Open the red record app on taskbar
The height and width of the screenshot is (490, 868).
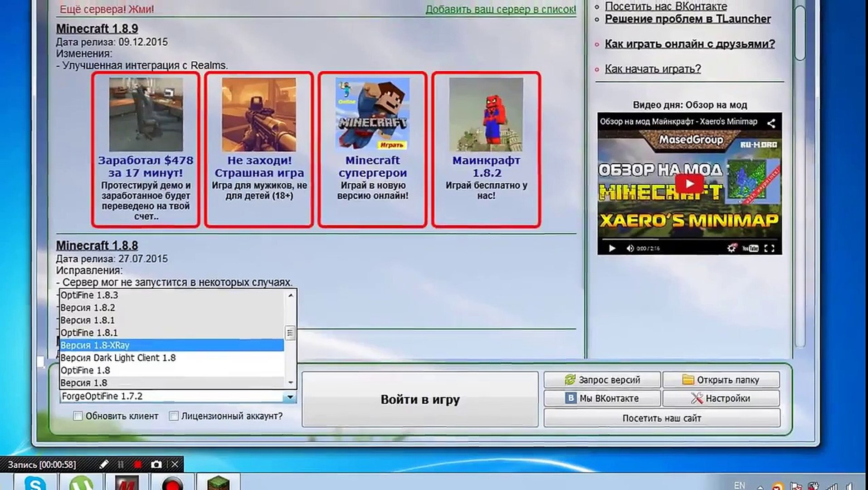pos(173,482)
